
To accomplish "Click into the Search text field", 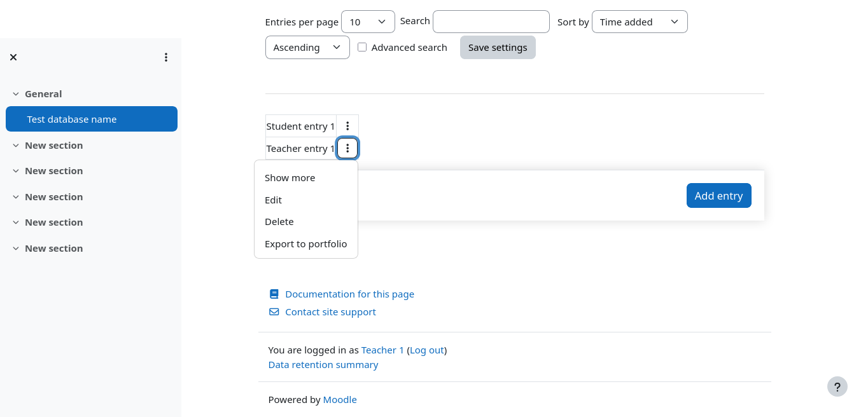I will point(491,22).
